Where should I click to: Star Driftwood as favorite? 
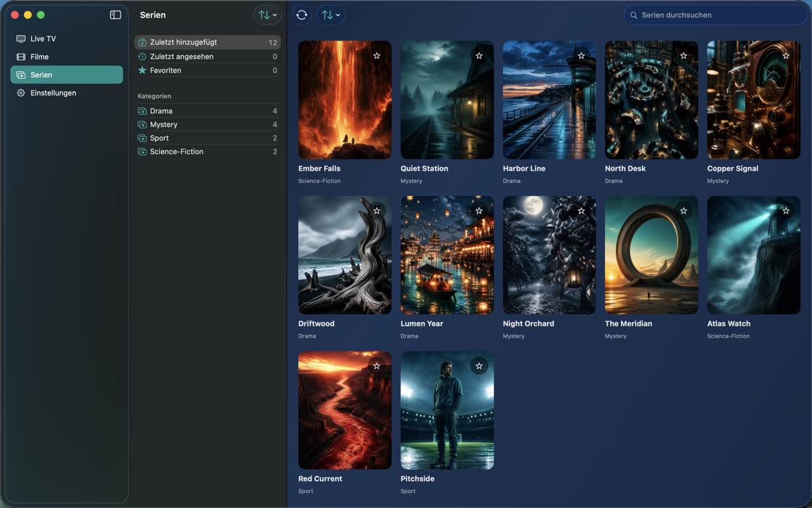377,211
